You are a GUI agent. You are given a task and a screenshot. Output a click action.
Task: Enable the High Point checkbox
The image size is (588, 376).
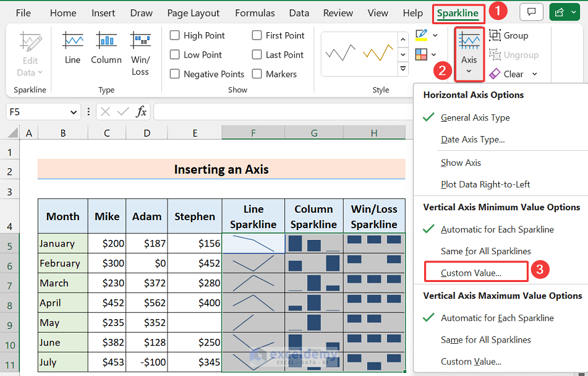click(175, 36)
